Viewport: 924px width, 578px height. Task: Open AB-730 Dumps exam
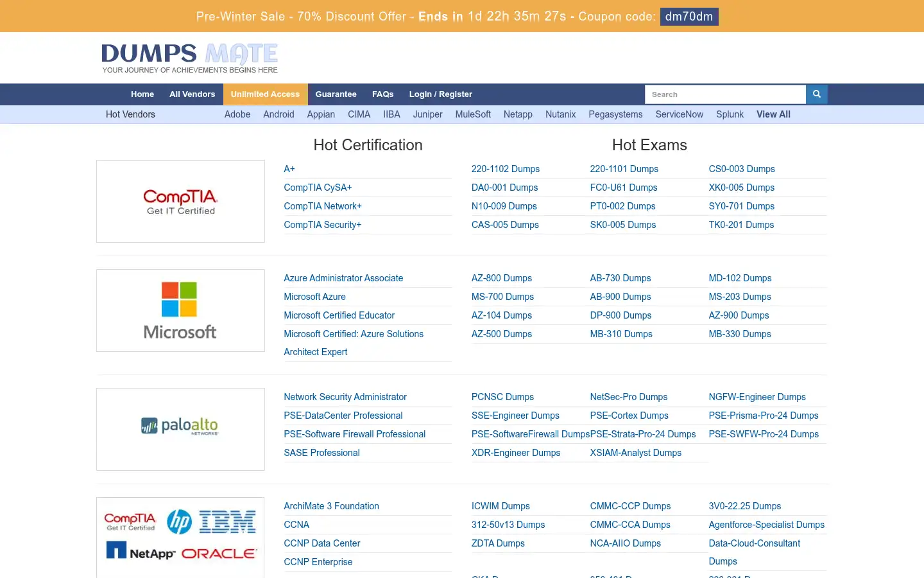point(620,278)
